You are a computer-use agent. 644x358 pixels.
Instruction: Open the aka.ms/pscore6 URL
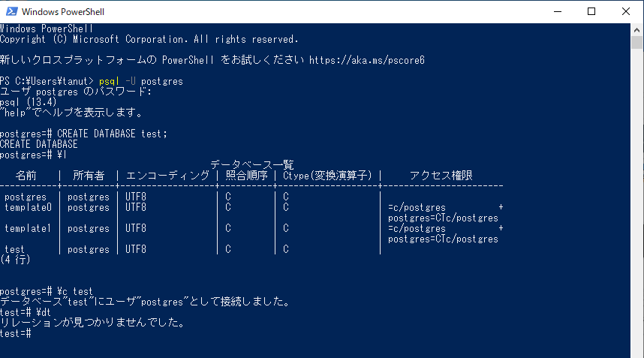(367, 60)
